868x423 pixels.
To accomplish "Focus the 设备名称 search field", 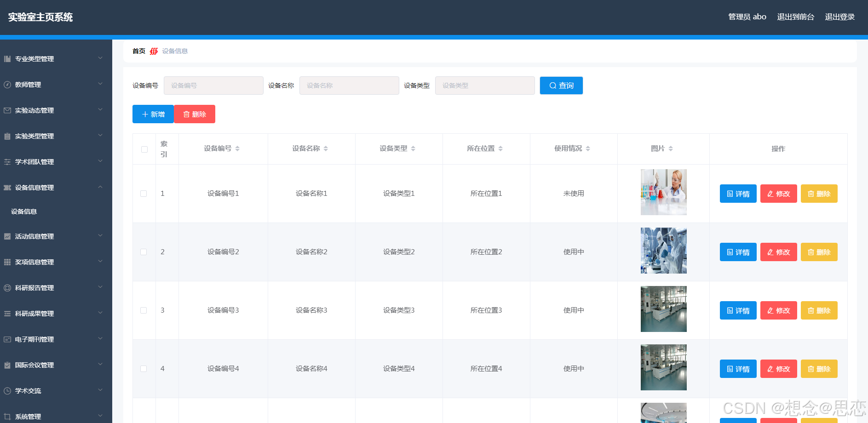I will click(349, 86).
